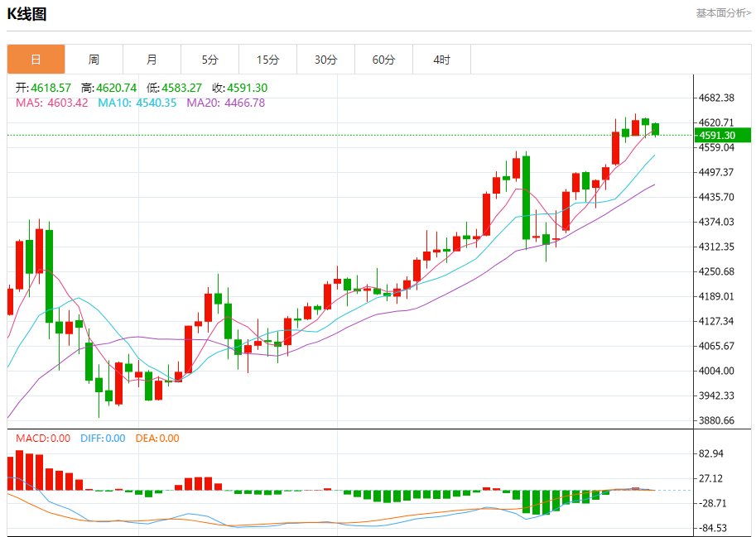Select the 30分 interval tab
This screenshot has width=756, height=537.
[325, 60]
